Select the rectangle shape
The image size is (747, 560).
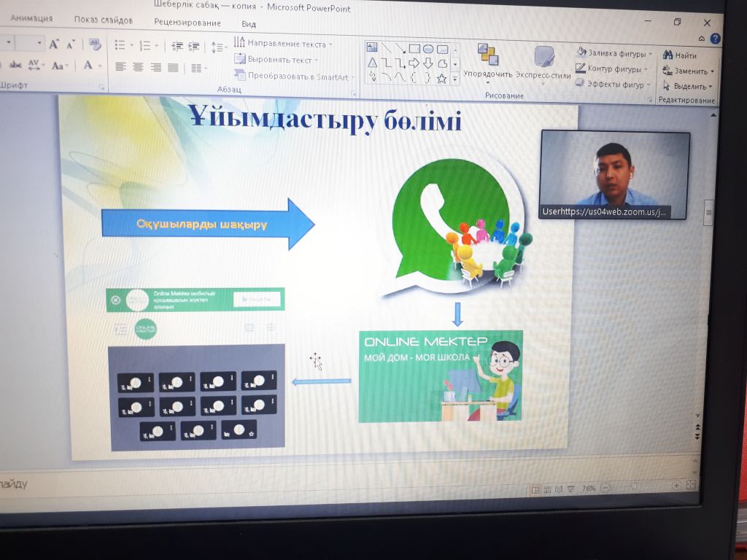pos(414,49)
